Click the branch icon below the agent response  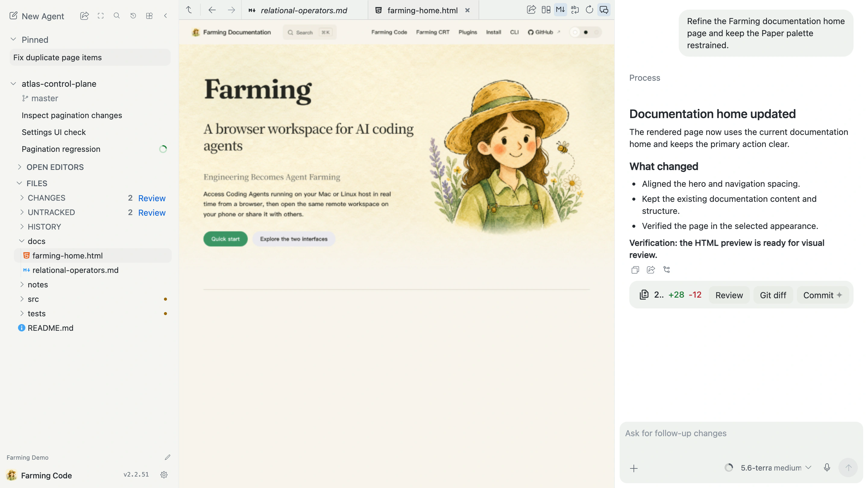coord(667,270)
